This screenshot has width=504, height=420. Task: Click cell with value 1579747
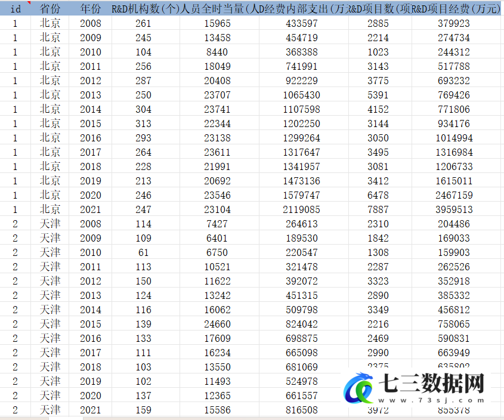(304, 195)
